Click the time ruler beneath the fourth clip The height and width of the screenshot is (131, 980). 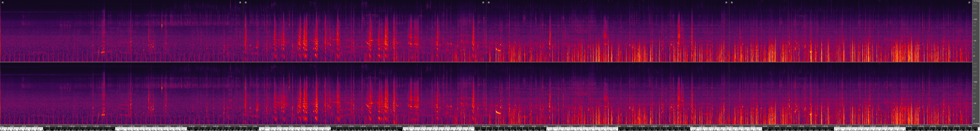click(x=848, y=126)
